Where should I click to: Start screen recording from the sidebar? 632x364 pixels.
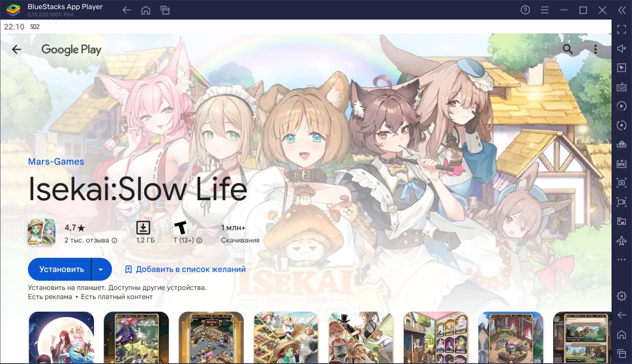[622, 202]
